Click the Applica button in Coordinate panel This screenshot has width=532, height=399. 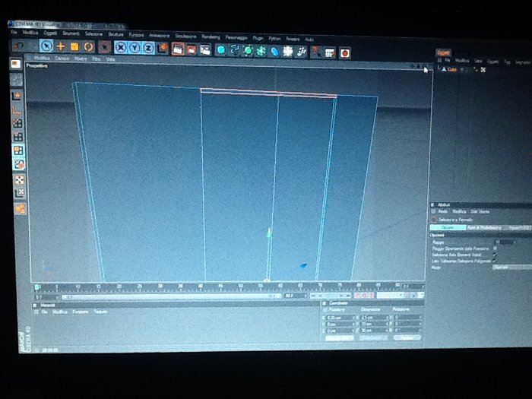click(407, 337)
